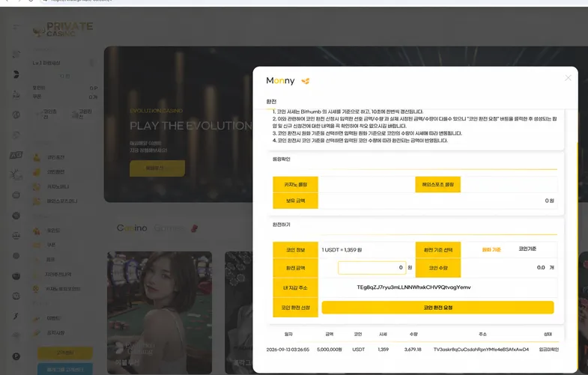
Task: Open the AG provider icon in the sidebar
Action: point(16,155)
